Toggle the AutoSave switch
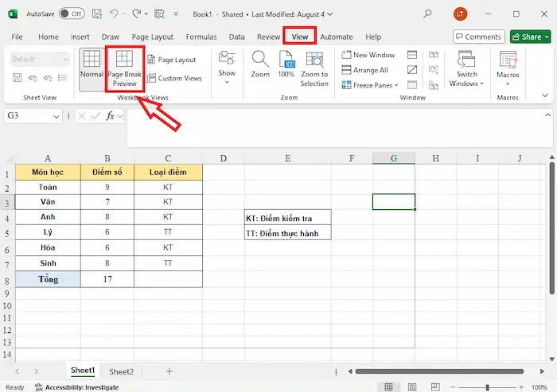 72,14
